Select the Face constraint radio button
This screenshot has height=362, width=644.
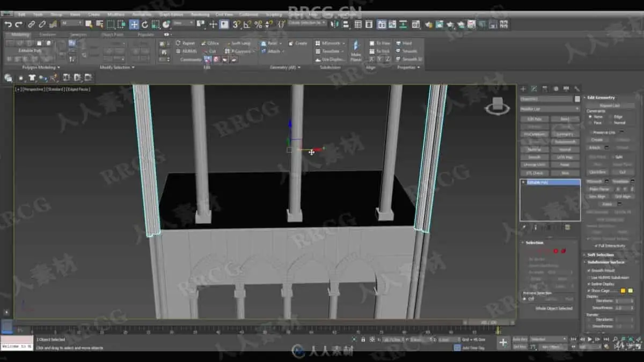[590, 123]
